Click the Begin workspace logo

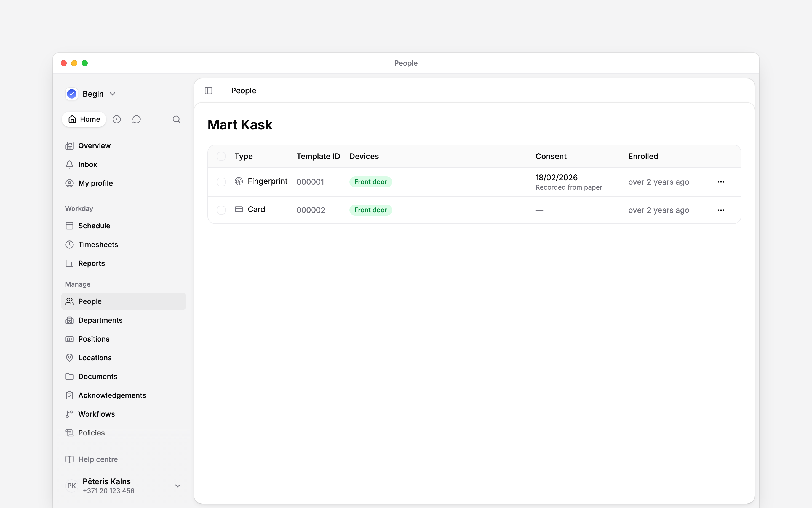[72, 94]
